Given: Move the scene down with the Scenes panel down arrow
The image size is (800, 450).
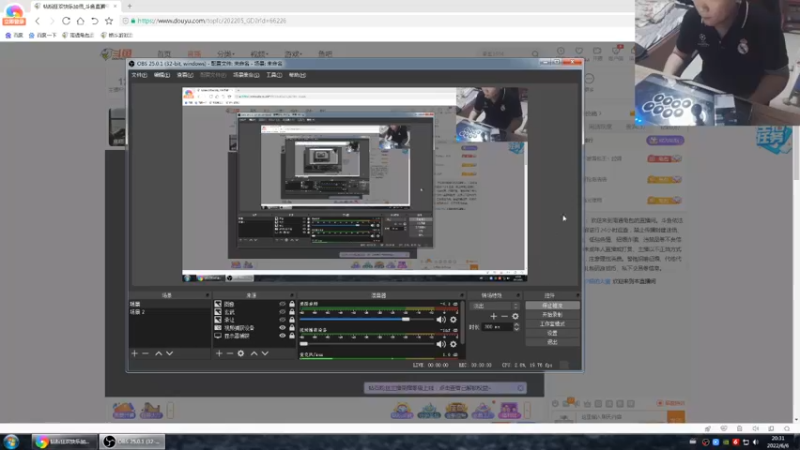Looking at the screenshot, I should pyautogui.click(x=169, y=353).
